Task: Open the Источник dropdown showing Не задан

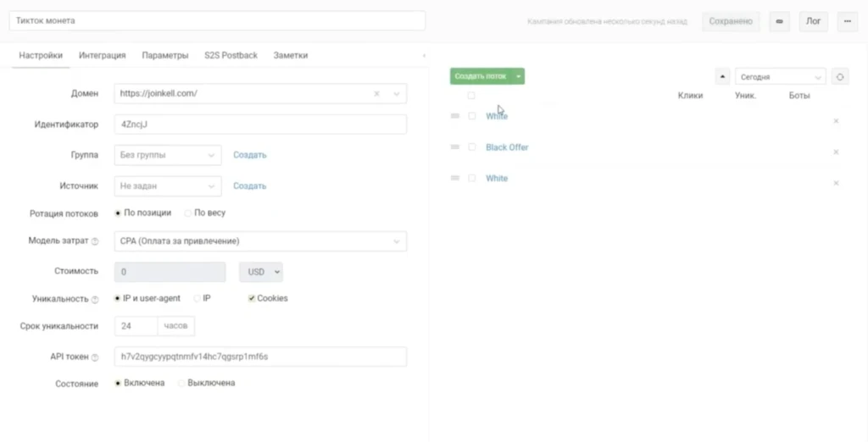Action: 168,186
